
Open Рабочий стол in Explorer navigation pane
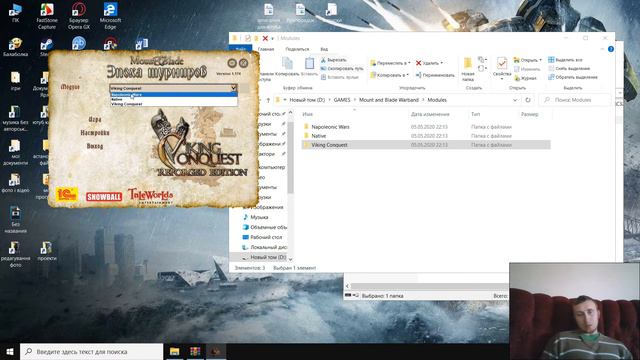266,237
